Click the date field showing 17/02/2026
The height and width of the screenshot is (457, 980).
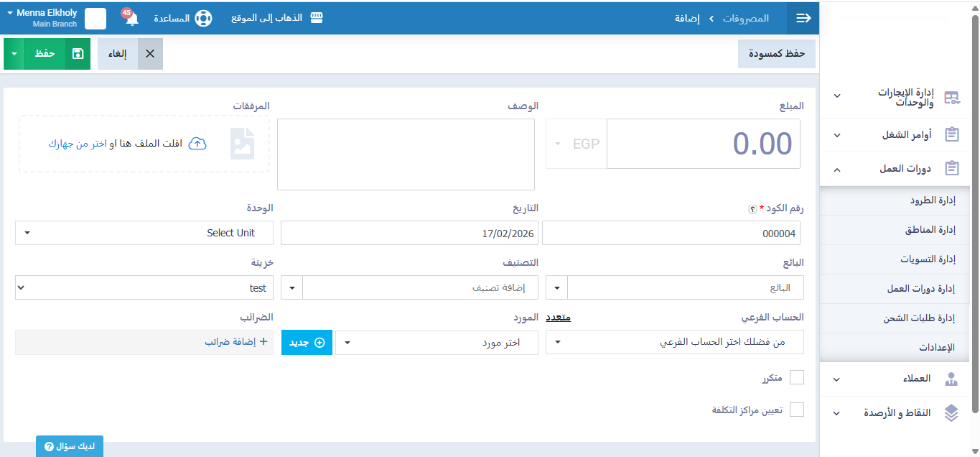409,234
